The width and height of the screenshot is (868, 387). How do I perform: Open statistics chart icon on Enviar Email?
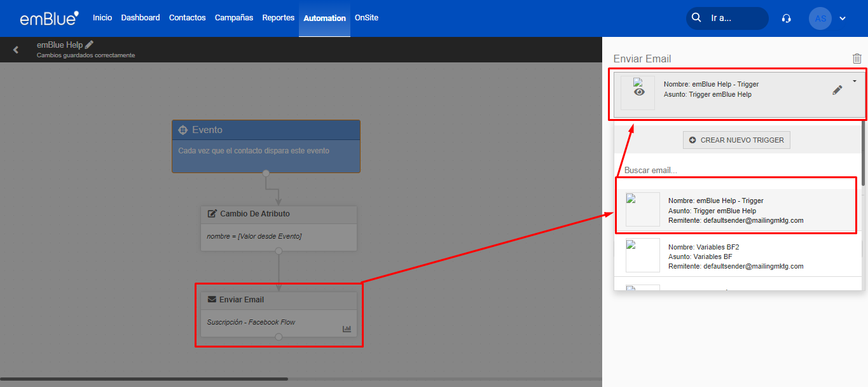pos(347,329)
